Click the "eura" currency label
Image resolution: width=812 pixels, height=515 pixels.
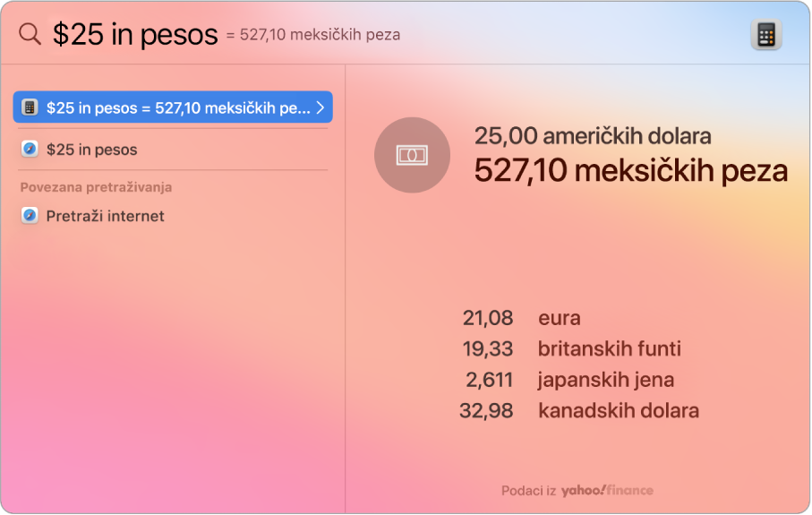click(560, 318)
